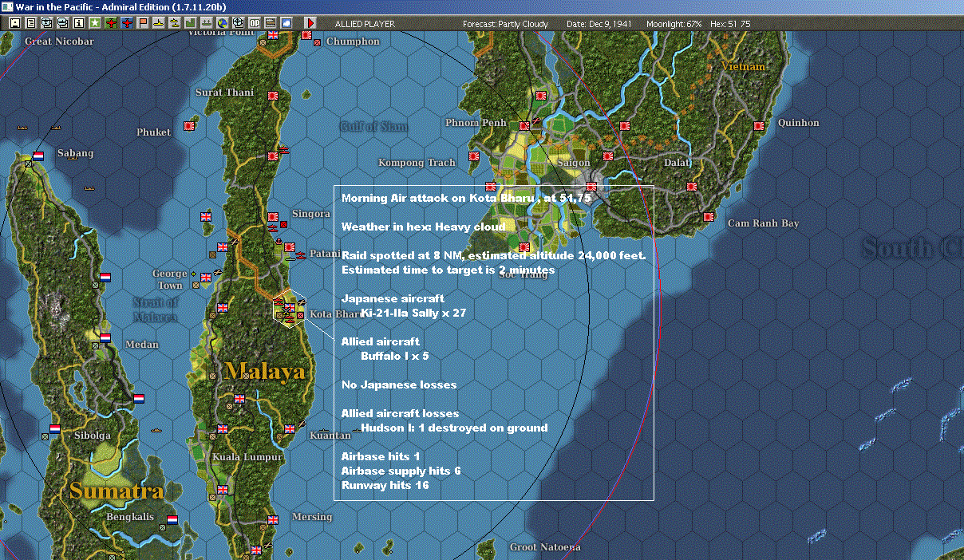The width and height of the screenshot is (964, 560).
Task: Click 'Ki-21-IIa Sally x 27' line
Action: tap(413, 313)
